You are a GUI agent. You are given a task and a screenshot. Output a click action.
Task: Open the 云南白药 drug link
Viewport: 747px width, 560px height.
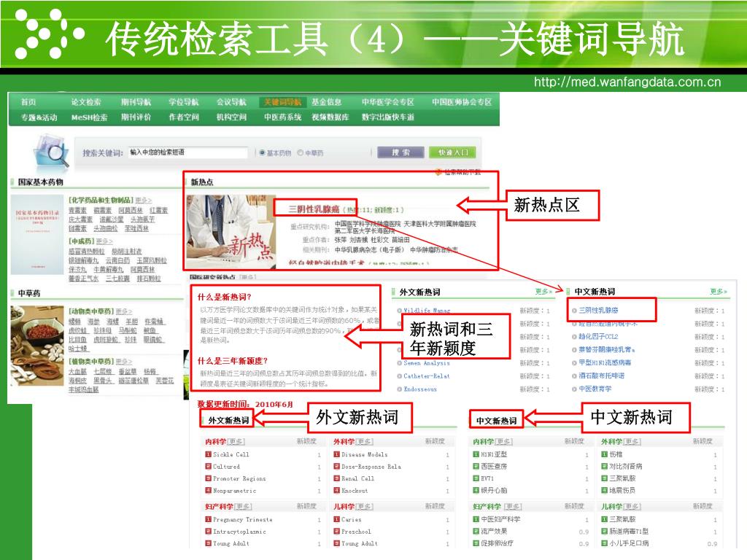(117, 260)
